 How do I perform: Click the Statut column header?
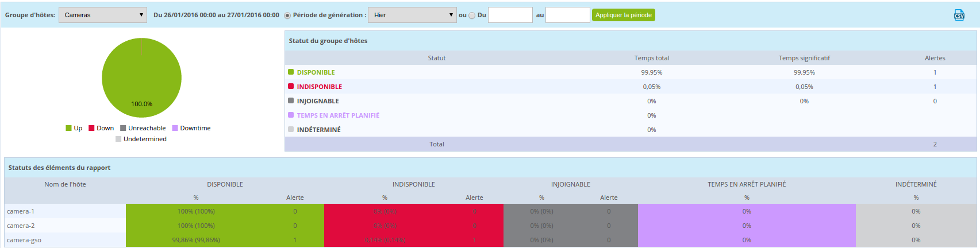tap(437, 58)
